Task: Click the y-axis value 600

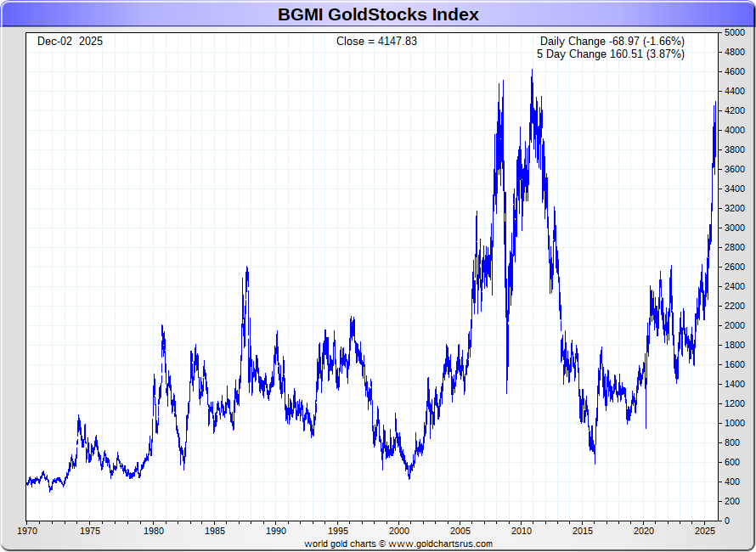Action: point(732,462)
